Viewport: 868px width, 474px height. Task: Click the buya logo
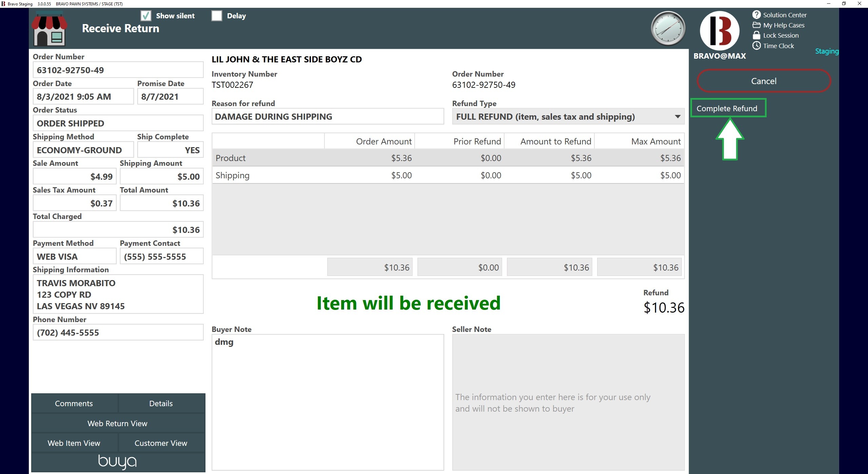117,462
